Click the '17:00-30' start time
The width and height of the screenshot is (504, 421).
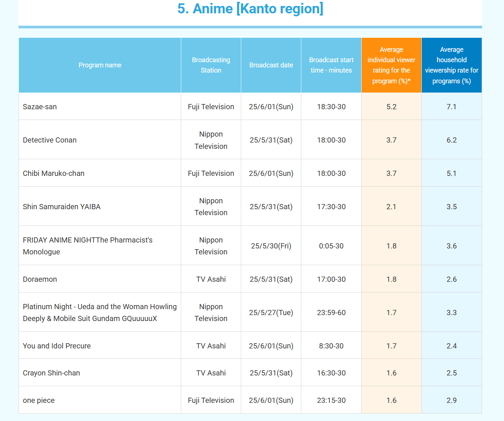pyautogui.click(x=331, y=279)
